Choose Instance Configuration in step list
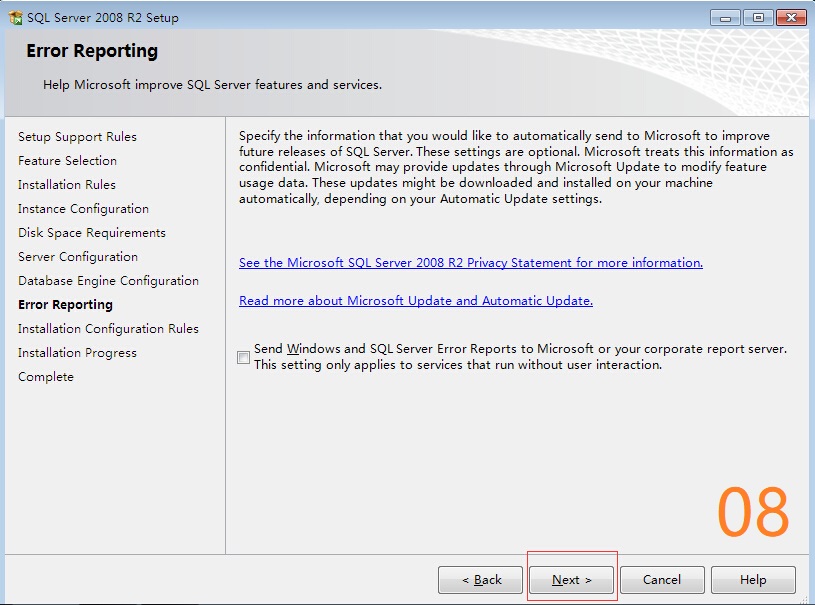This screenshot has height=605, width=815. click(83, 209)
